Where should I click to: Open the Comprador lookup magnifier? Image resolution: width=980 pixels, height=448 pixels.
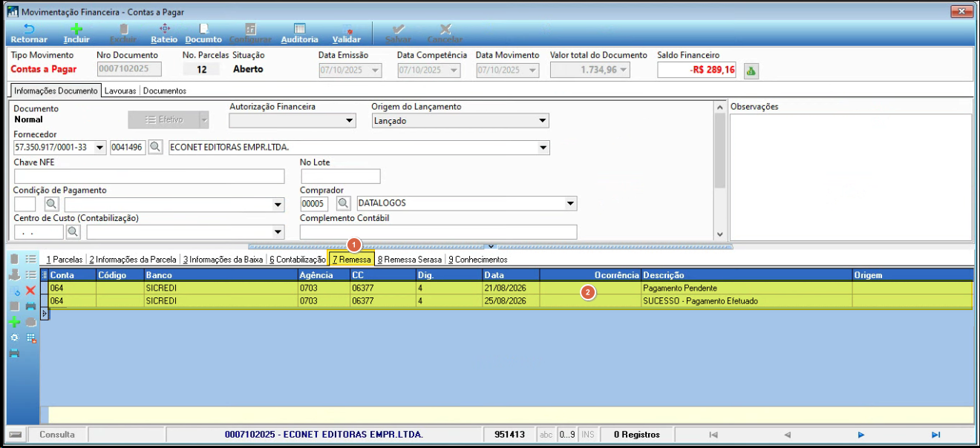click(x=344, y=203)
